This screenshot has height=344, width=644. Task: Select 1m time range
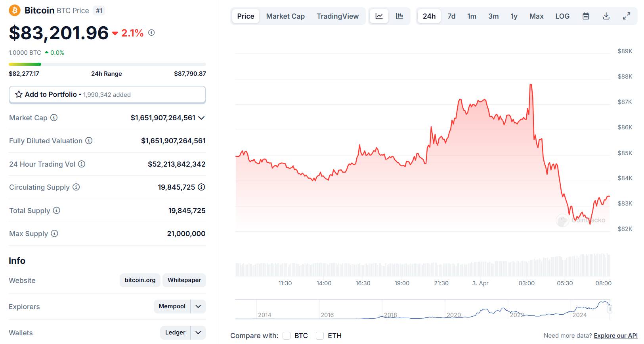tap(472, 16)
